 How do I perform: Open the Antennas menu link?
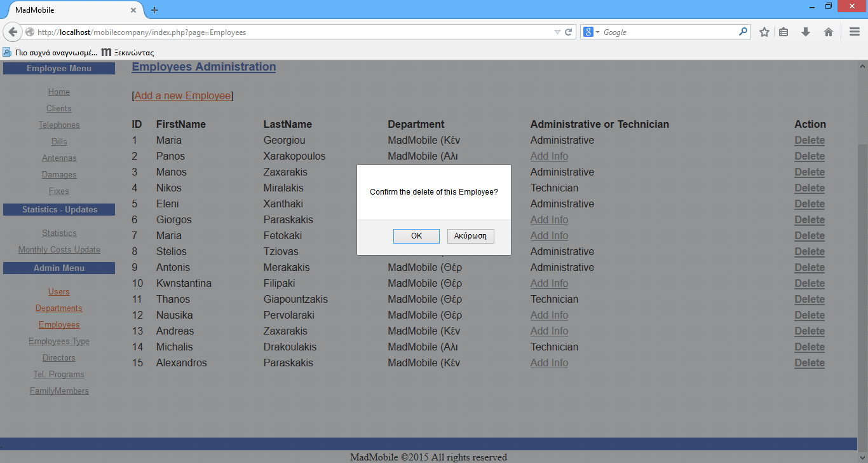tap(59, 158)
